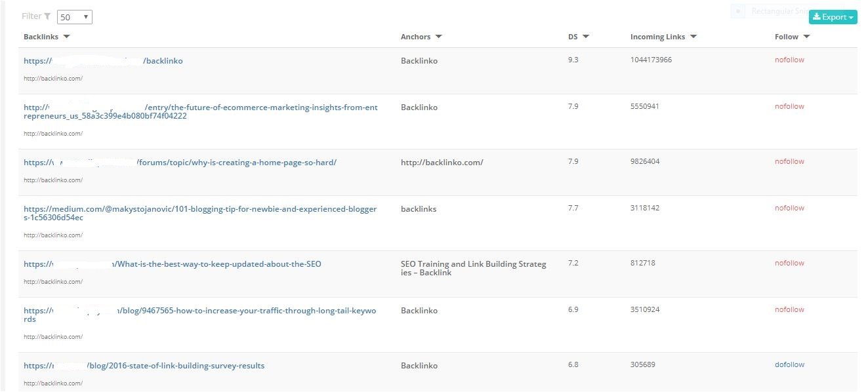The height and width of the screenshot is (392, 868).
Task: Sort by Backlinks column arrow
Action: 67,37
